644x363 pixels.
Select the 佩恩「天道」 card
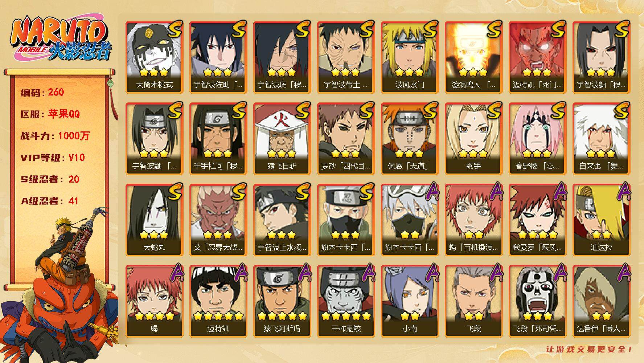[410, 139]
